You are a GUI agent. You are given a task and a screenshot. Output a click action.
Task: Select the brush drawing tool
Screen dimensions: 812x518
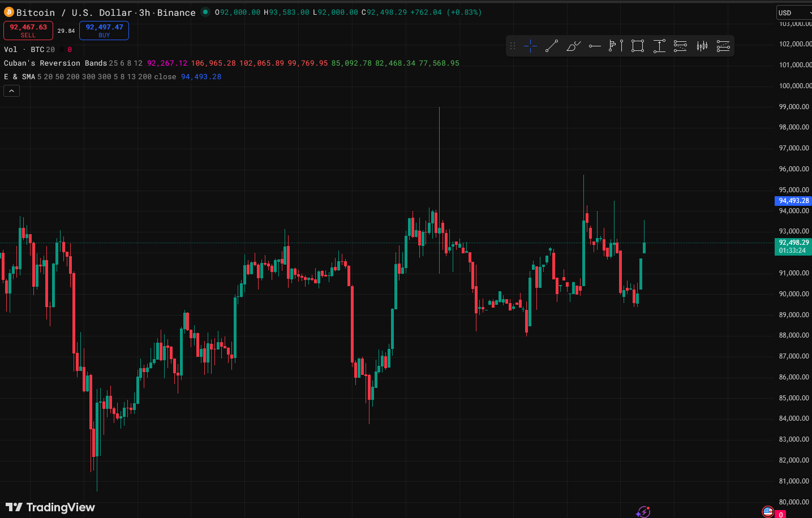pos(573,46)
